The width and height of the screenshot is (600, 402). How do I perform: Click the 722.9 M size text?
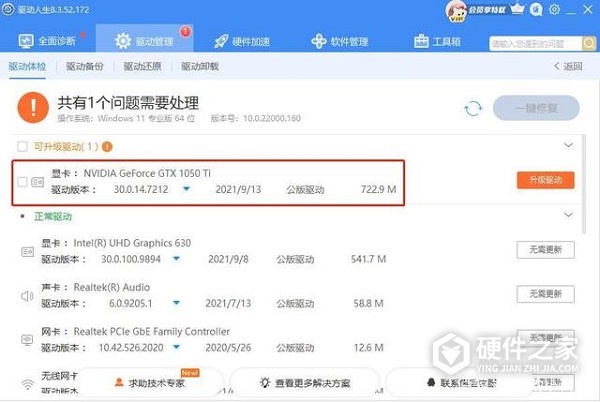click(378, 189)
